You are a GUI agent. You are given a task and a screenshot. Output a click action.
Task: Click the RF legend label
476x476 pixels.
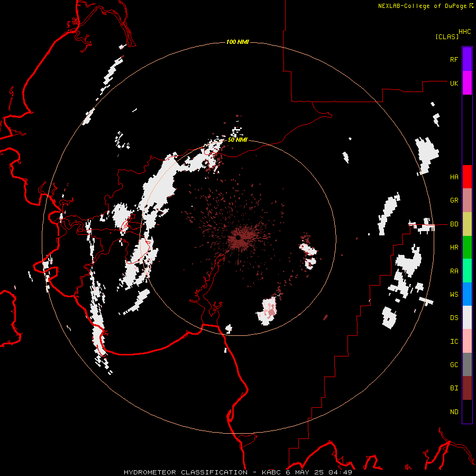click(454, 59)
